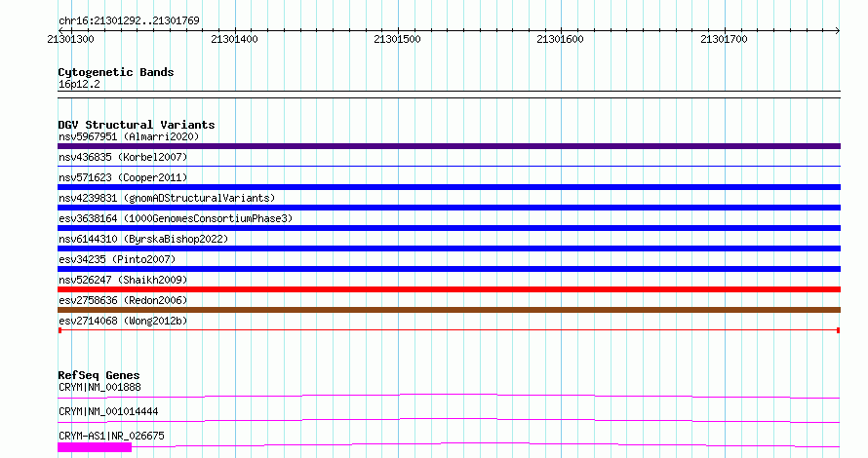Open variant nsv571623 (Cooper2011) label

[123, 177]
